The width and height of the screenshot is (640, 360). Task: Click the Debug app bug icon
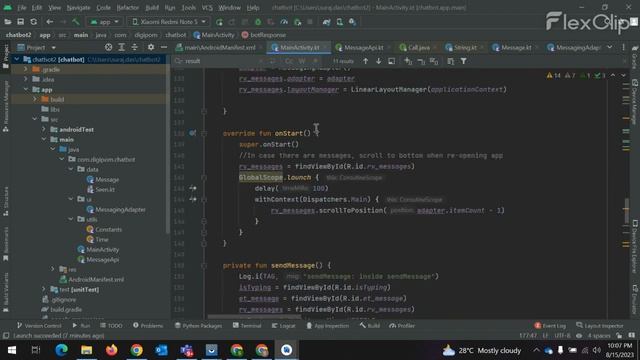(258, 22)
